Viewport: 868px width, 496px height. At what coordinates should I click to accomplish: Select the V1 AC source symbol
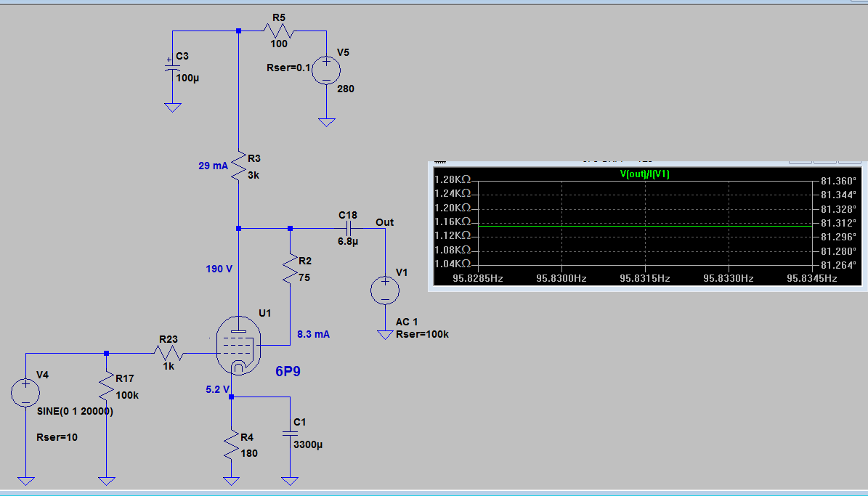(x=385, y=290)
